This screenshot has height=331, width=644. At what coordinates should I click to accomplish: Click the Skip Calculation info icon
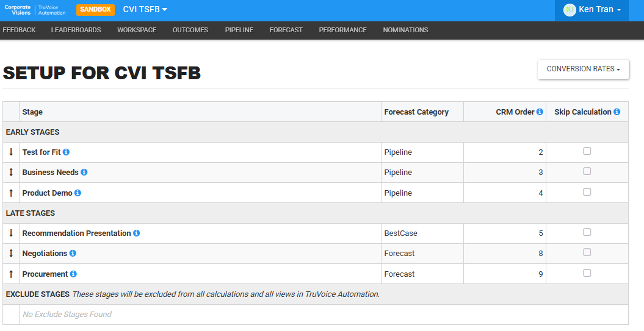click(x=617, y=112)
